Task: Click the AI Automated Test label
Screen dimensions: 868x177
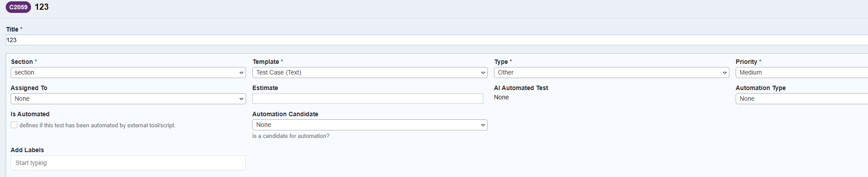Action: [521, 88]
